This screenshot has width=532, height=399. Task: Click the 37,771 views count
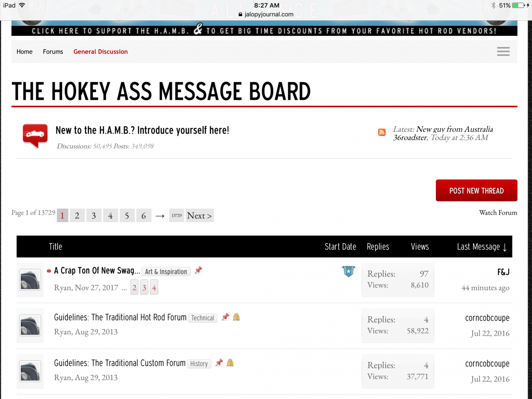click(418, 376)
